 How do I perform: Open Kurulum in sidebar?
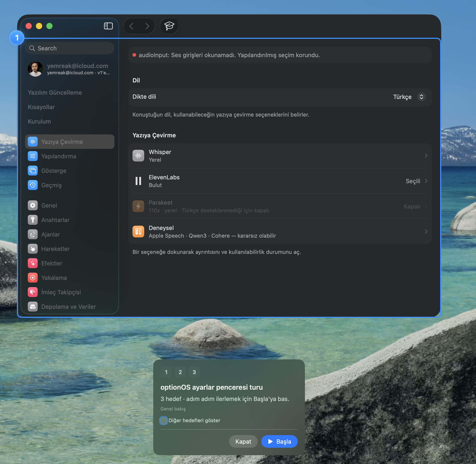(x=39, y=121)
